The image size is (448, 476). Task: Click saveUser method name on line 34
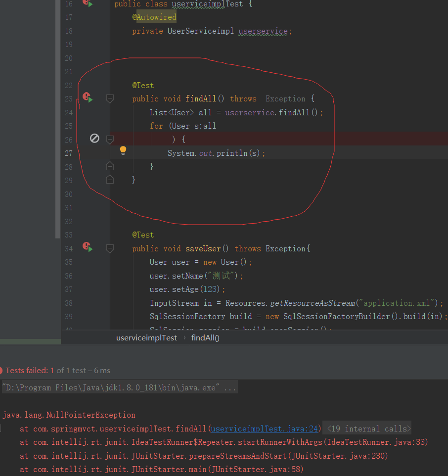click(203, 248)
